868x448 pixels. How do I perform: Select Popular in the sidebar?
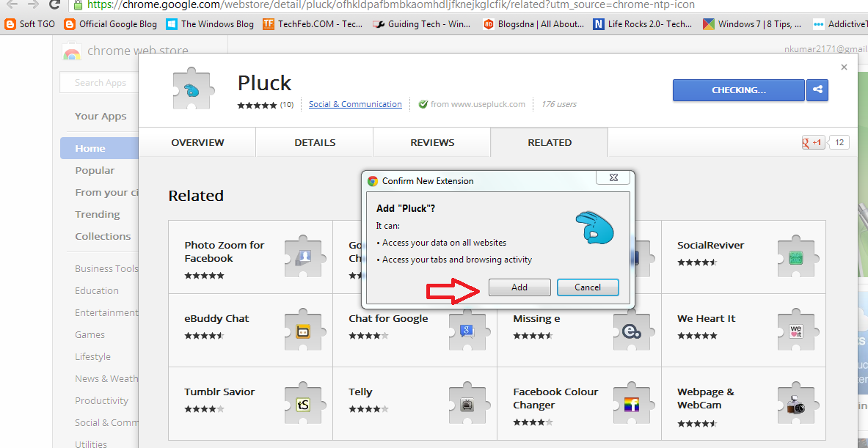point(95,170)
